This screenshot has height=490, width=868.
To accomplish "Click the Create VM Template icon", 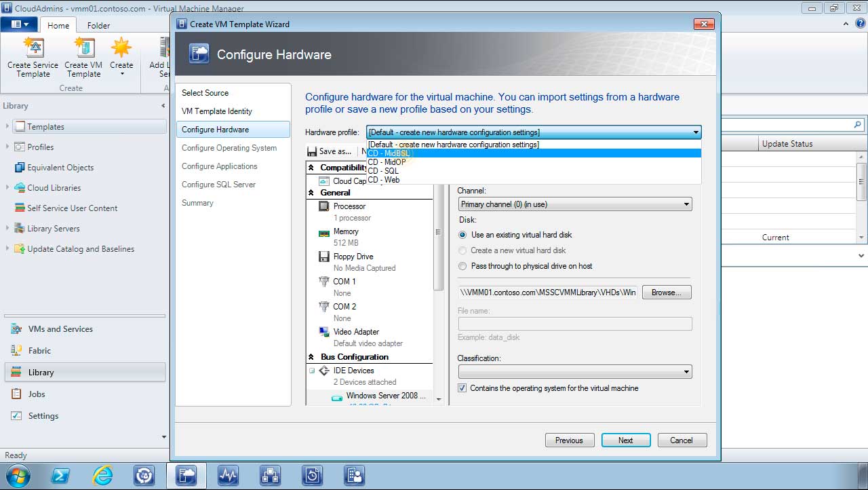I will click(x=84, y=47).
